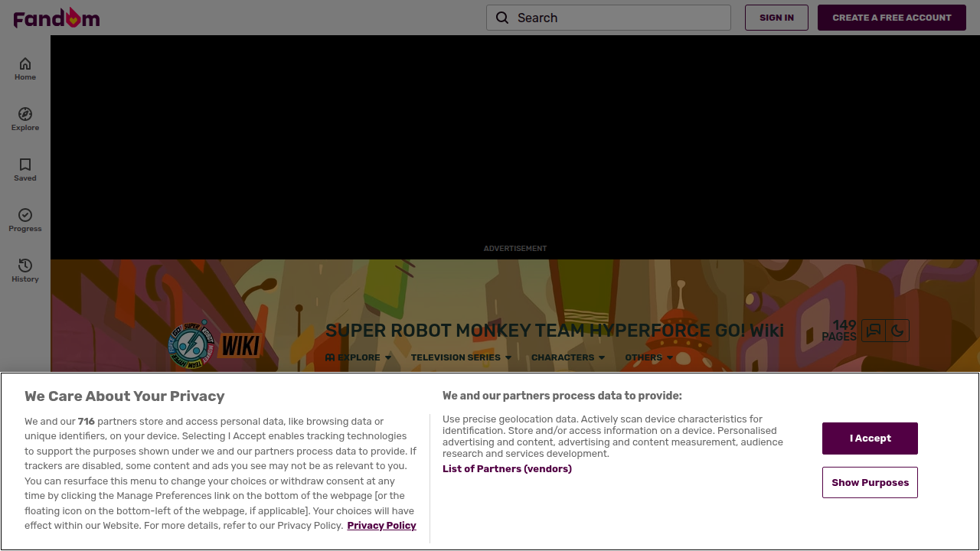The height and width of the screenshot is (551, 980).
Task: Open History clock in the sidebar
Action: coord(25,271)
